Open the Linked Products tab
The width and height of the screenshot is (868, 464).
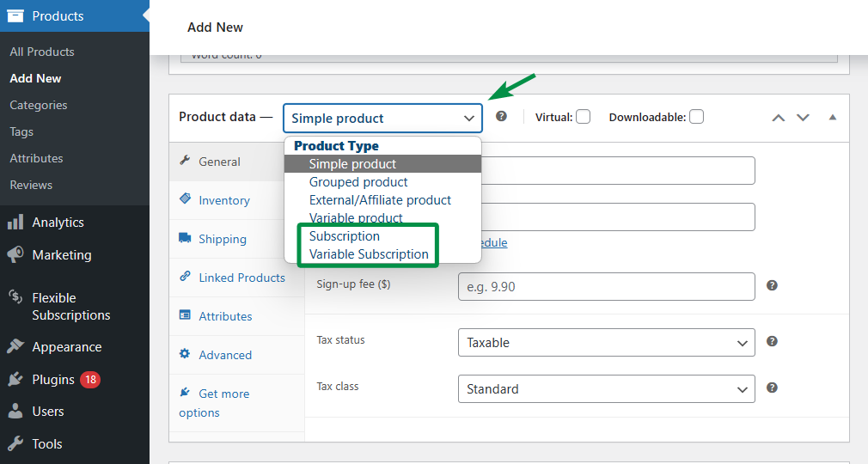[x=241, y=278]
